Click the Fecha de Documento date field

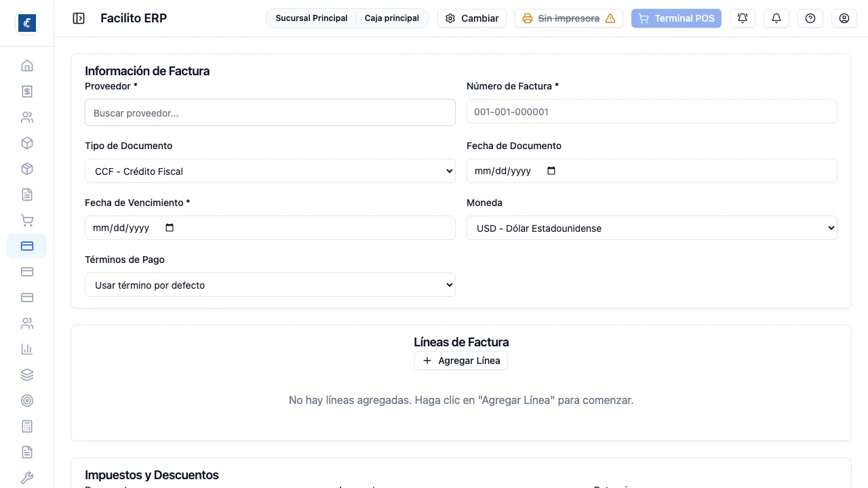tap(652, 171)
